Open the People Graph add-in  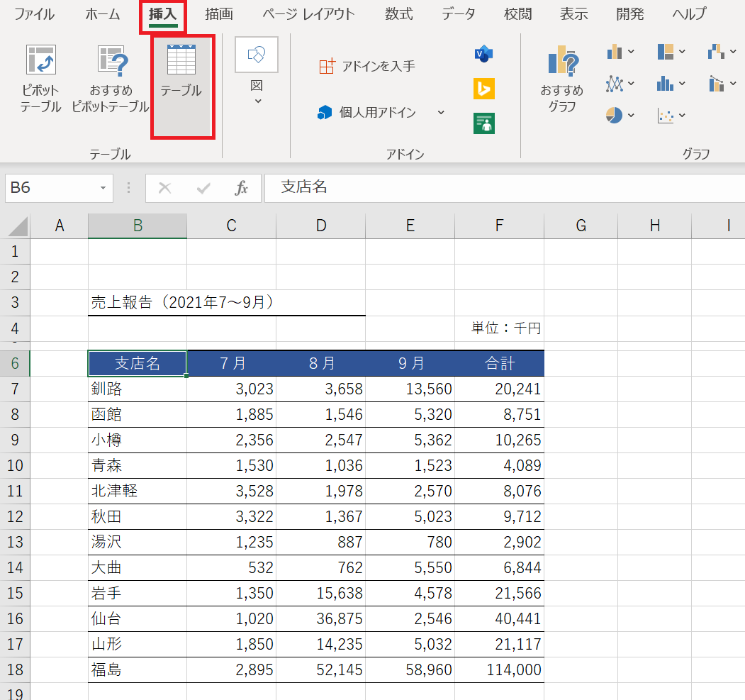tap(483, 123)
